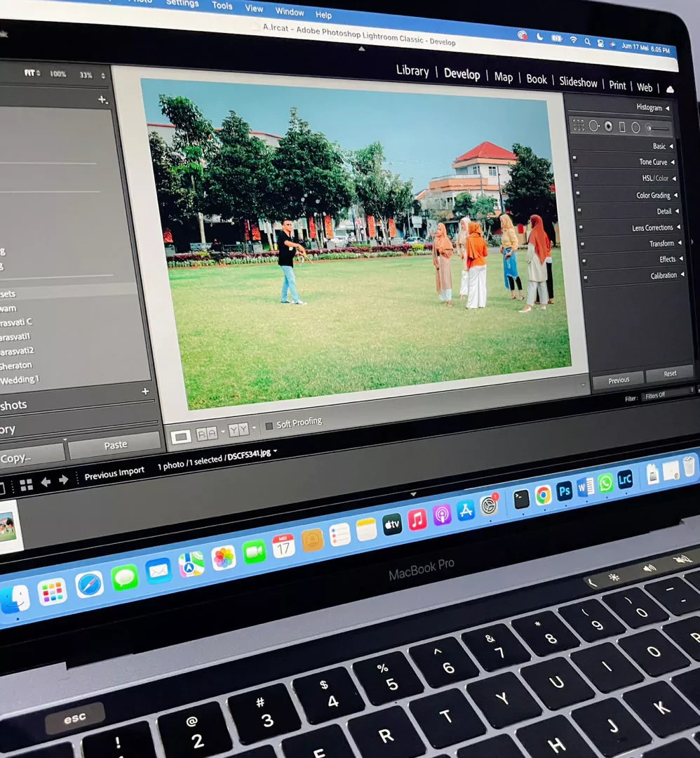Image resolution: width=700 pixels, height=758 pixels.
Task: Select the red eye correction tool
Action: tap(609, 126)
